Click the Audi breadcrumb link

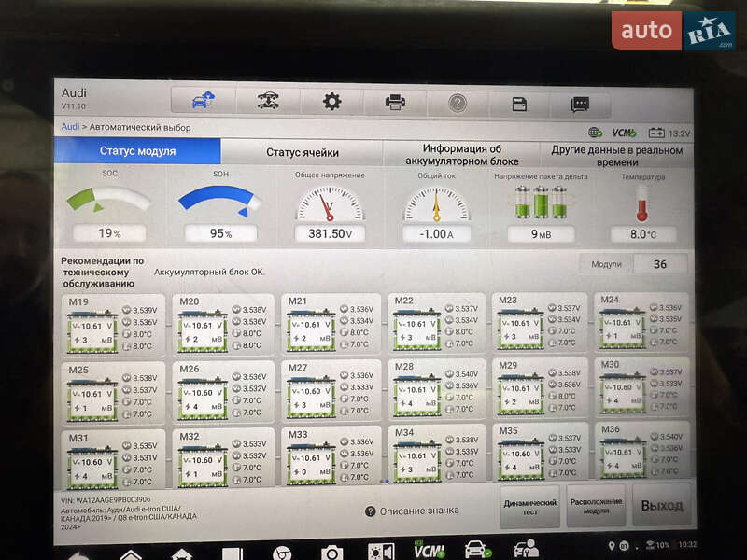pos(70,126)
